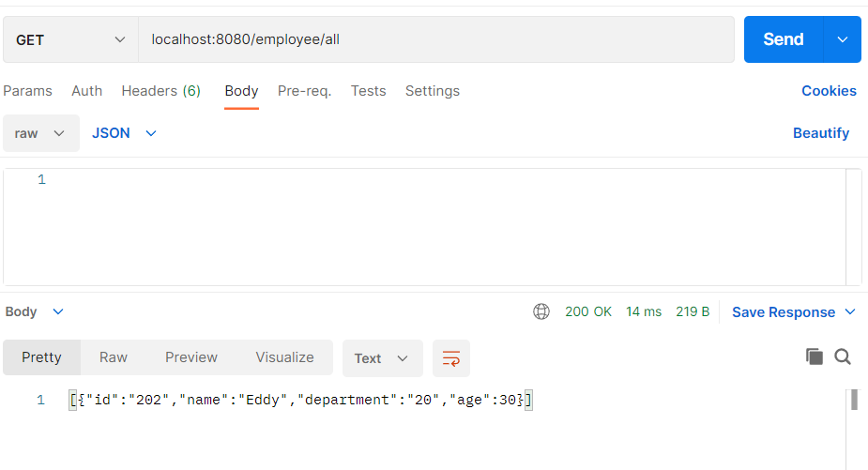Toggle the word wrap lines icon

[451, 358]
